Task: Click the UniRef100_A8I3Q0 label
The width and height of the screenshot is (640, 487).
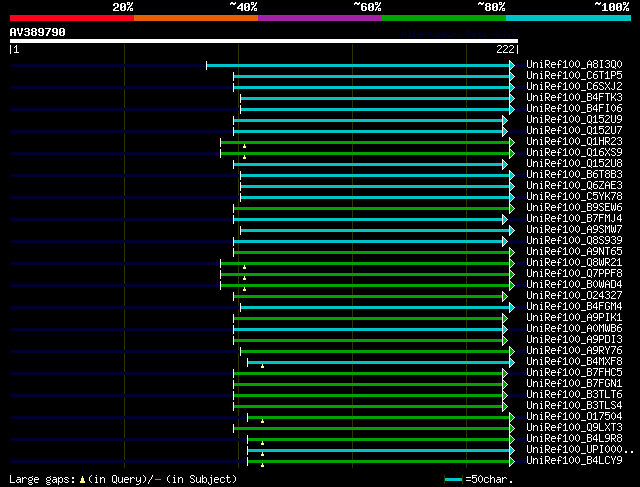Action: tap(574, 64)
